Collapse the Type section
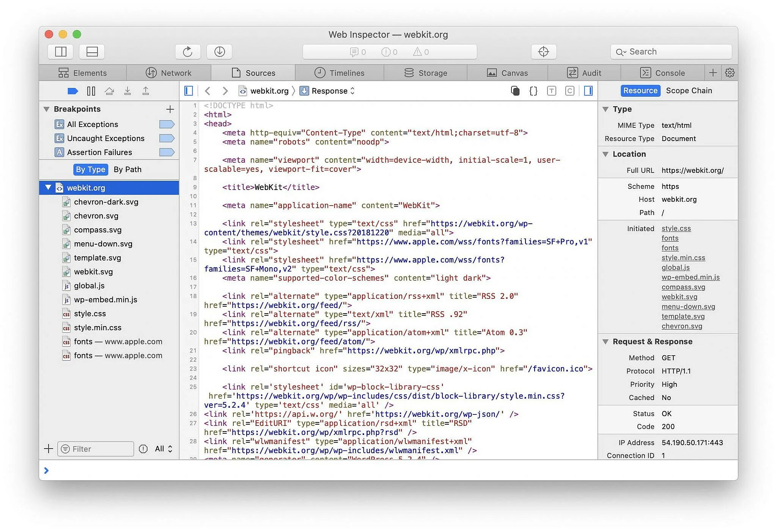 point(605,109)
